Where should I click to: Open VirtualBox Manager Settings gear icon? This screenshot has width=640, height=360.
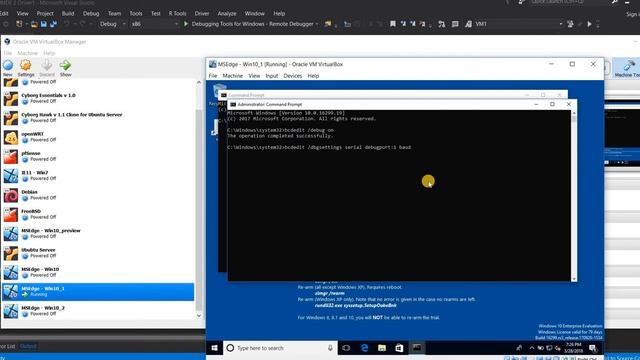click(26, 65)
